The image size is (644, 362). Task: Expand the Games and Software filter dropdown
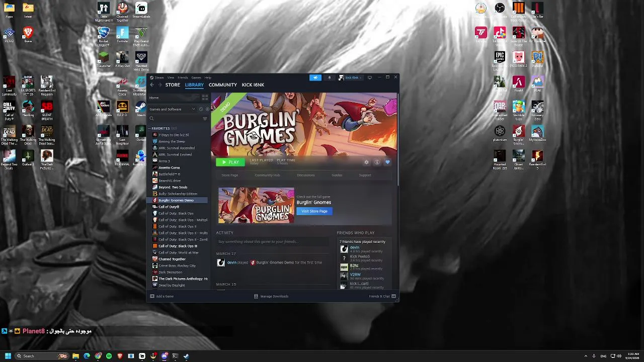[x=172, y=109]
